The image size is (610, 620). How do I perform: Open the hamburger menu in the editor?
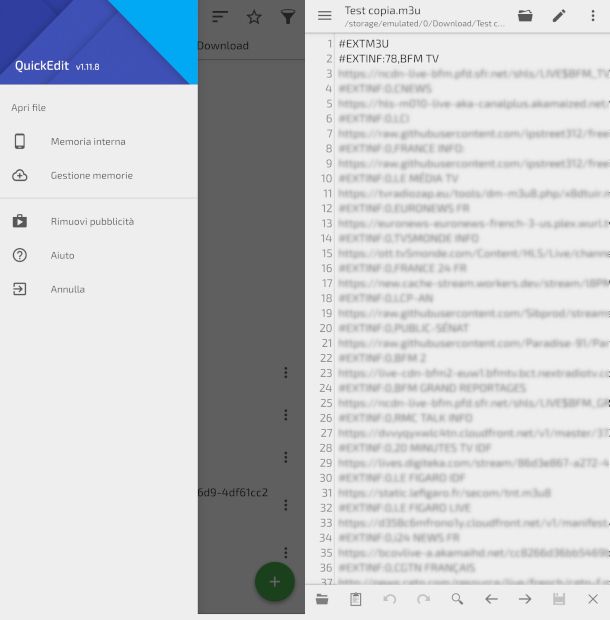[325, 16]
